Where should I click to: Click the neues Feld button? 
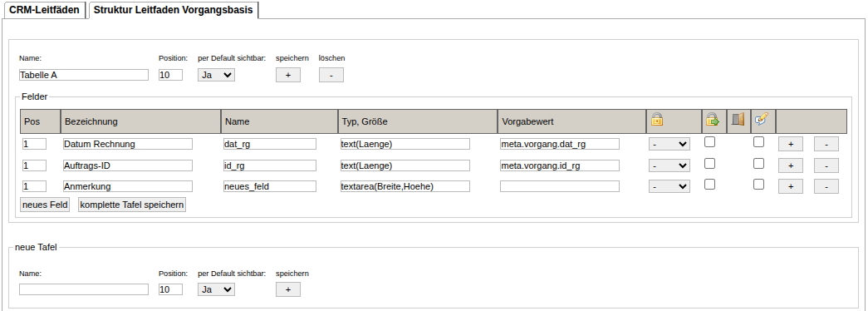pos(45,205)
